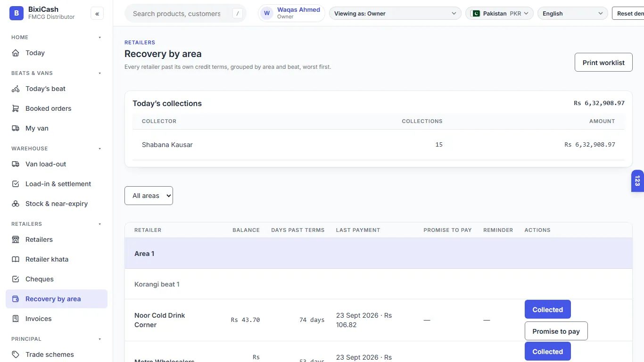
Task: Open the 123 side tab
Action: pyautogui.click(x=637, y=181)
